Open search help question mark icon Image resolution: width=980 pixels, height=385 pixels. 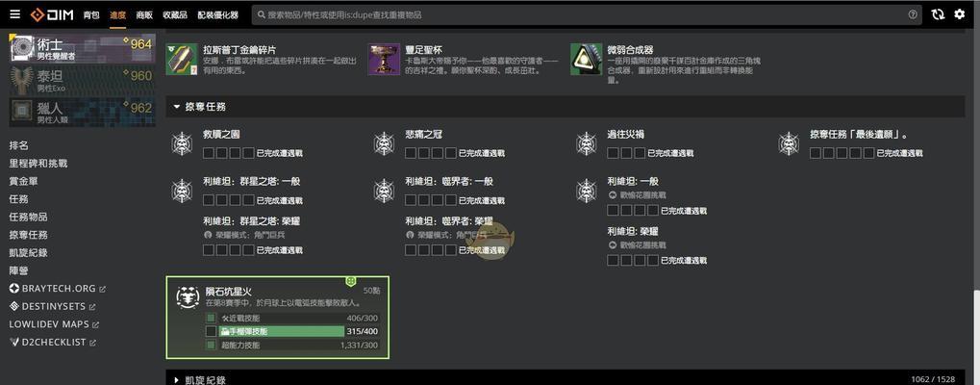[913, 14]
